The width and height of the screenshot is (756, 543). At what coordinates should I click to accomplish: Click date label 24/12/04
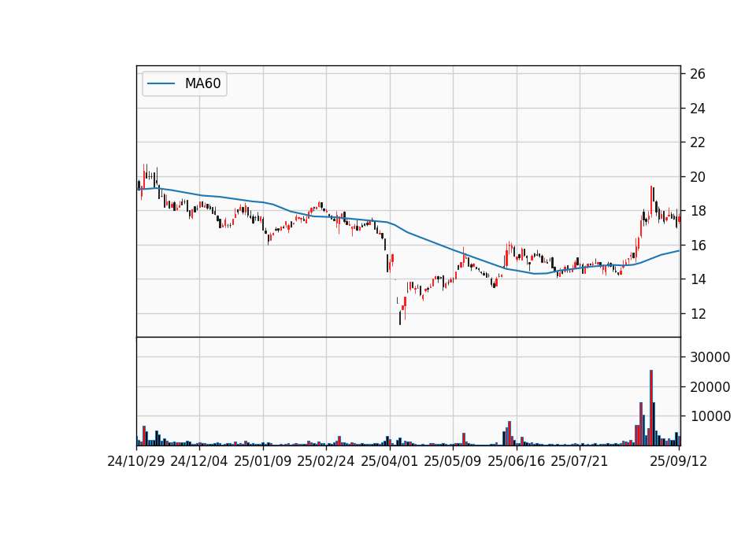coord(199,461)
